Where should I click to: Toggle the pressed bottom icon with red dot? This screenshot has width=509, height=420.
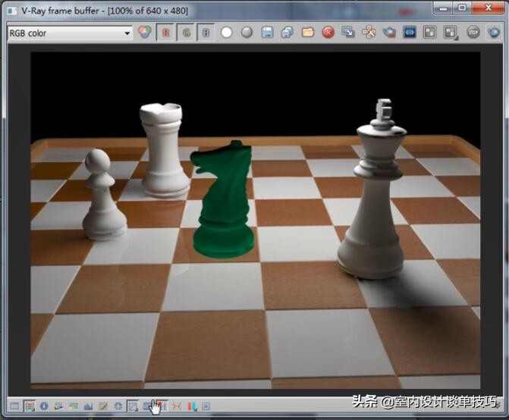[x=162, y=406]
